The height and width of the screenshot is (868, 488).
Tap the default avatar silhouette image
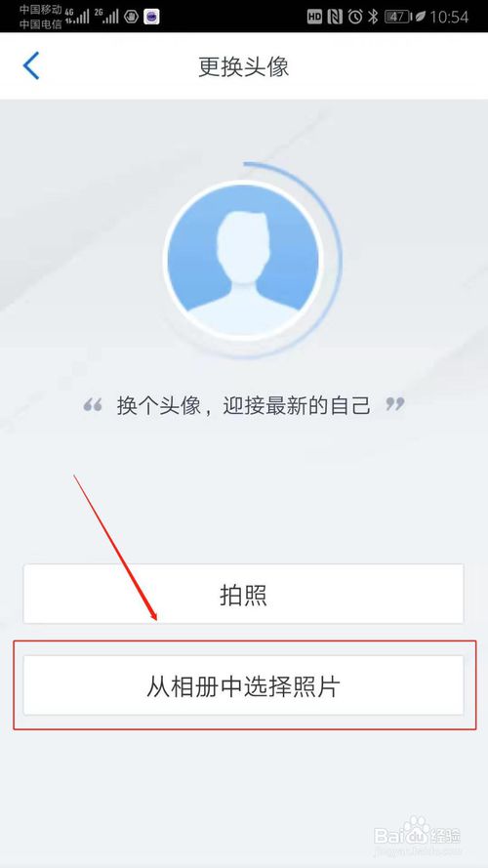click(244, 258)
